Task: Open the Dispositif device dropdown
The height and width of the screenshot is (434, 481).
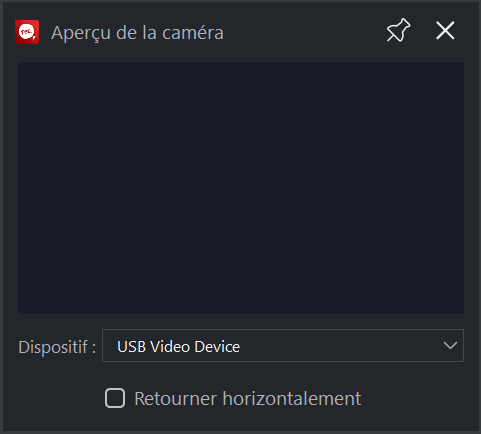Action: point(283,346)
